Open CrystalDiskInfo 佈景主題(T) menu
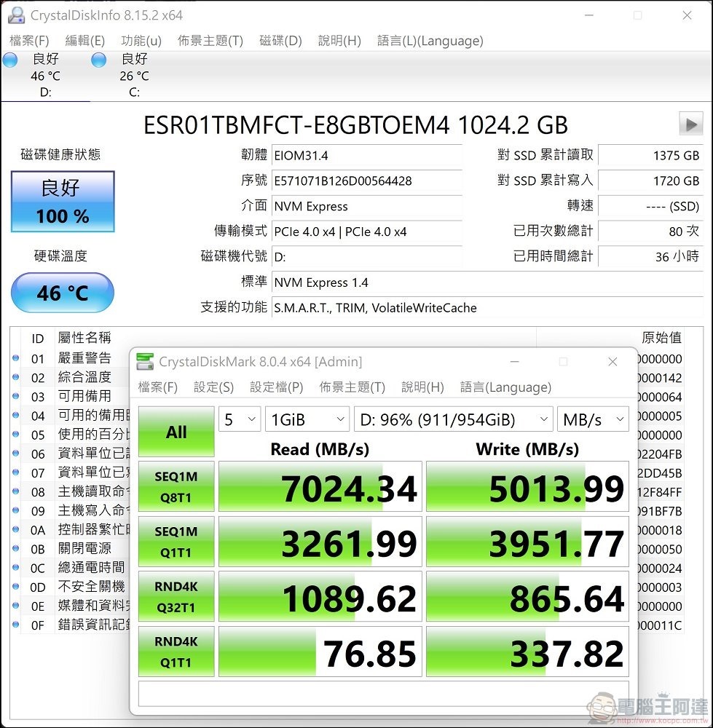The height and width of the screenshot is (728, 713). click(210, 41)
